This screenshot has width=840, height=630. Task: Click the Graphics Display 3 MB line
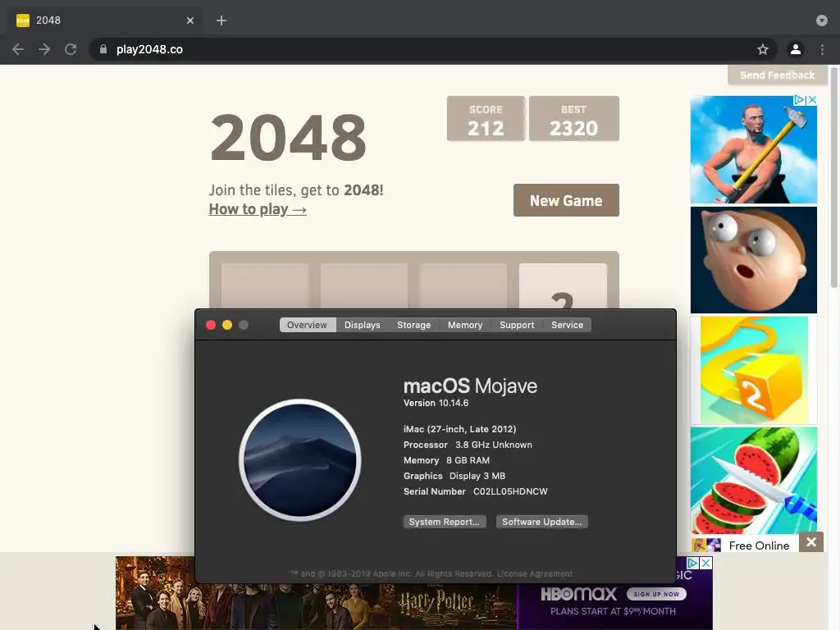coord(454,476)
